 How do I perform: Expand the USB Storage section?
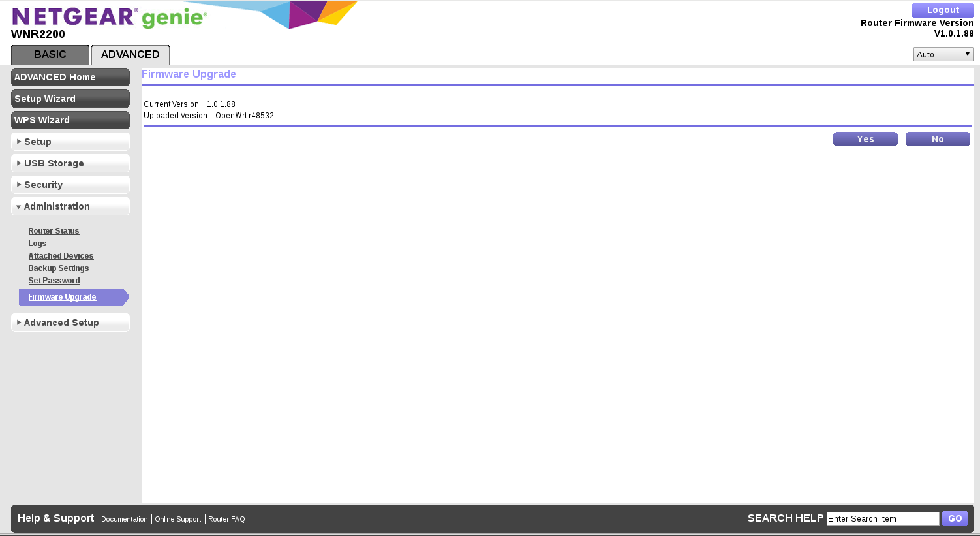pyautogui.click(x=70, y=163)
